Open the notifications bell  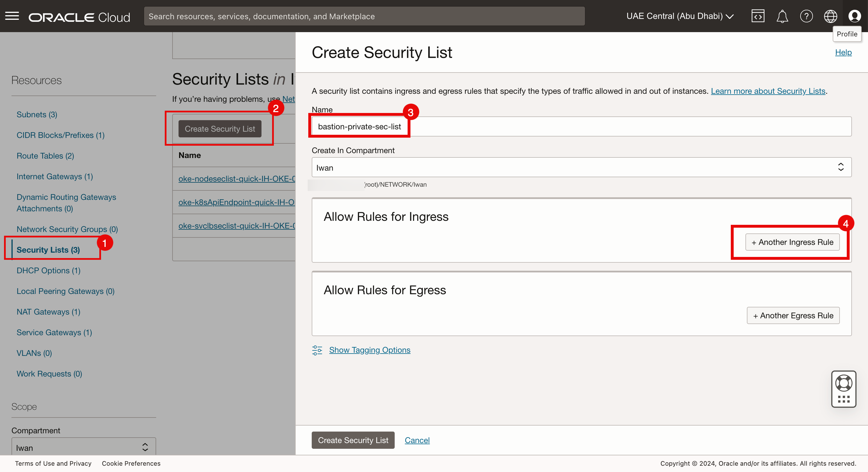tap(782, 16)
